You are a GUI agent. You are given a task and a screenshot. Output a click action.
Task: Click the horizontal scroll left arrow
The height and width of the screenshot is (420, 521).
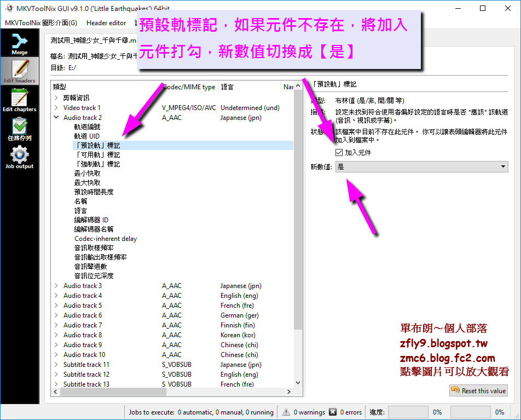point(55,392)
